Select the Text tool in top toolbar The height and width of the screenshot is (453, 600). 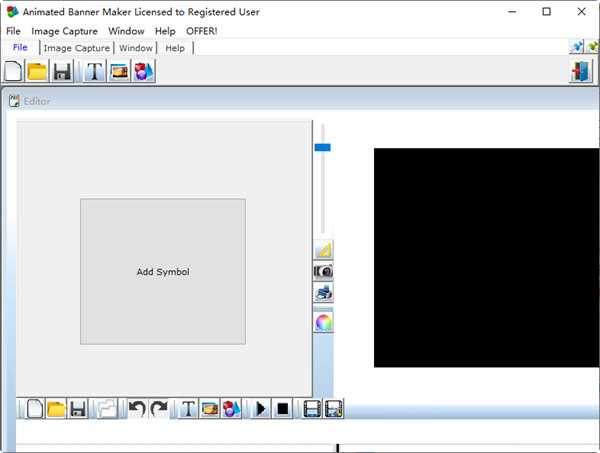click(x=94, y=71)
